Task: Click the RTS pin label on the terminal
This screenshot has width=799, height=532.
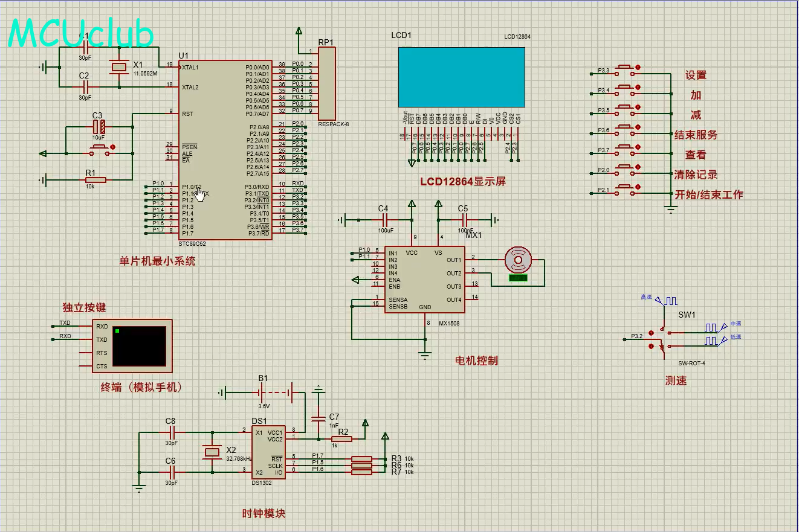Action: click(x=102, y=353)
